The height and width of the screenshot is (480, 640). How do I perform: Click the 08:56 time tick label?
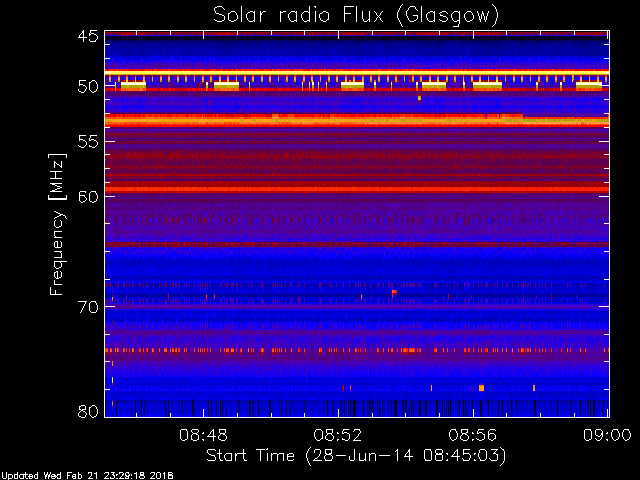[473, 436]
